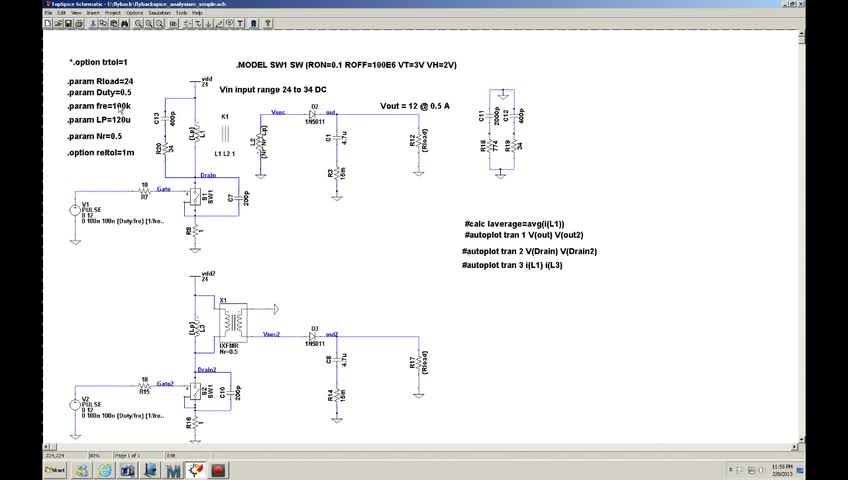848x480 pixels.
Task: Select the D2 1N5811 diode
Action: point(313,115)
